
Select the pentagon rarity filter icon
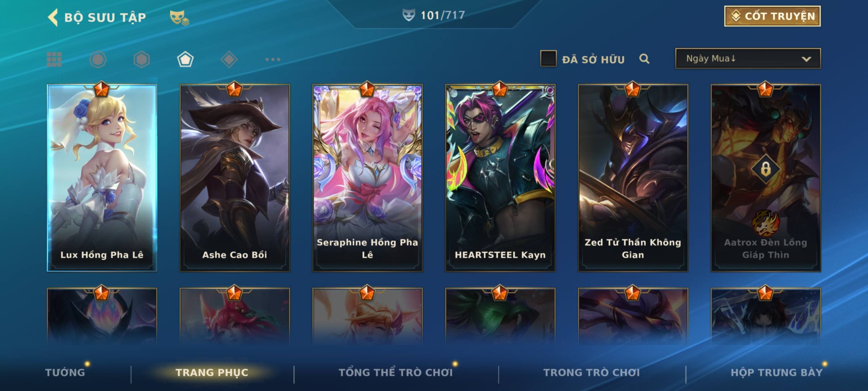[x=185, y=59]
